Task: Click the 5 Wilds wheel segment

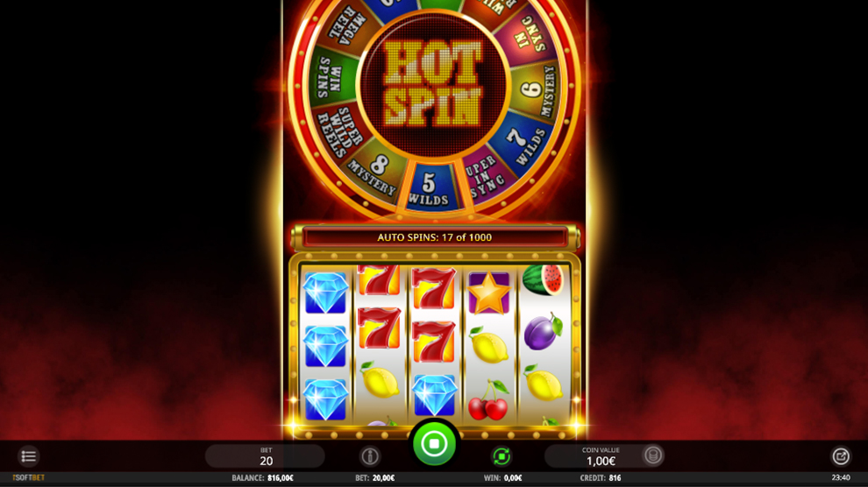Action: tap(430, 187)
